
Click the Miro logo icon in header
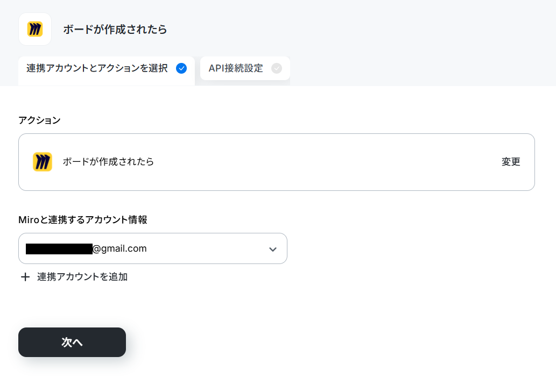click(35, 29)
